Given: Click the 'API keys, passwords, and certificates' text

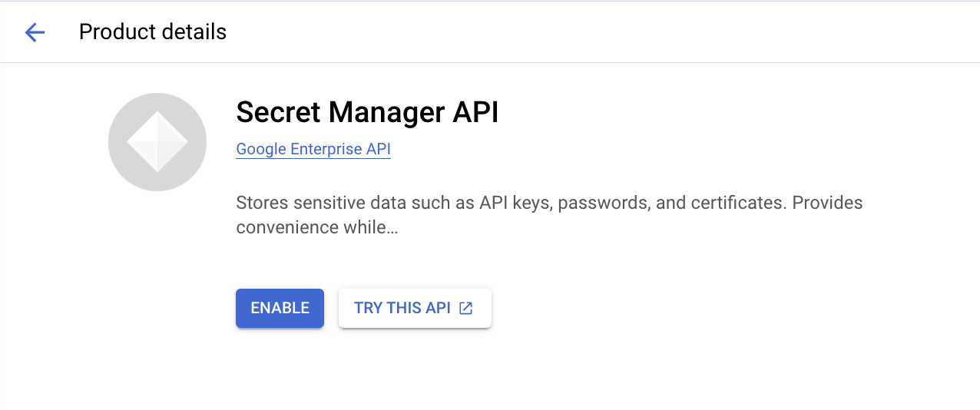Looking at the screenshot, I should click(633, 203).
